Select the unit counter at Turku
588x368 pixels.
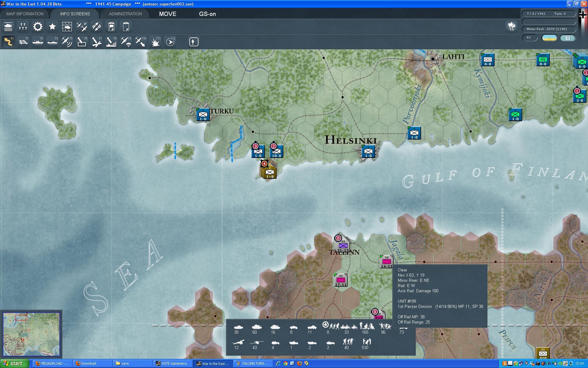[203, 115]
